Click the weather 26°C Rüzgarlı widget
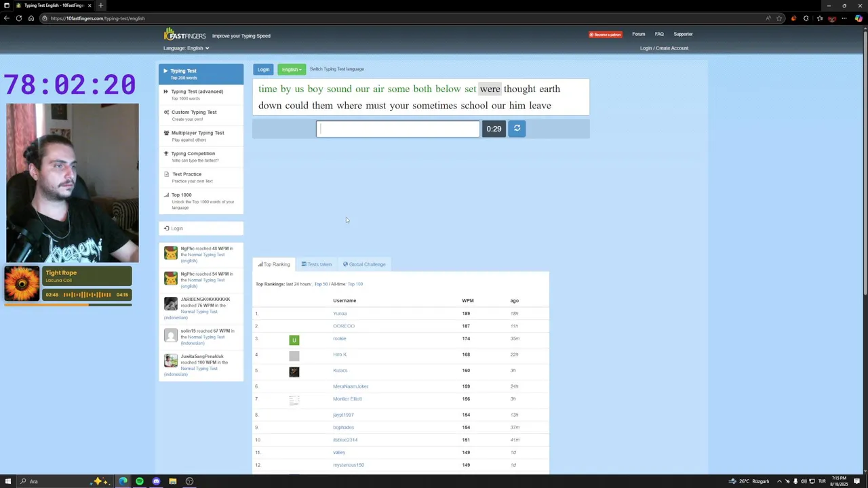The width and height of the screenshot is (868, 488). click(x=749, y=481)
